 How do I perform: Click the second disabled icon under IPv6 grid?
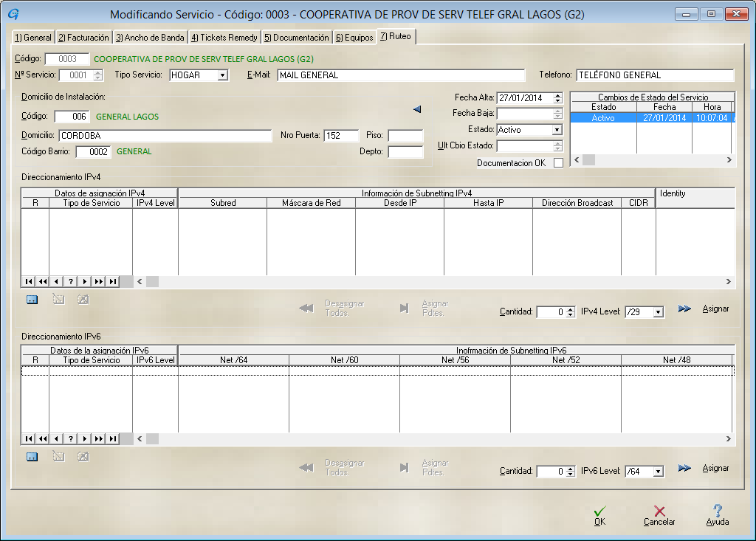tap(58, 457)
